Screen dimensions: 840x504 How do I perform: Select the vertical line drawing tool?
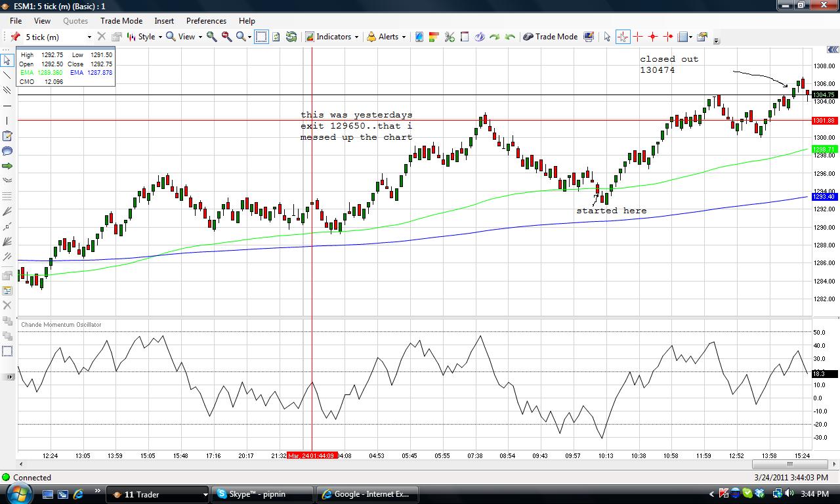[7, 121]
